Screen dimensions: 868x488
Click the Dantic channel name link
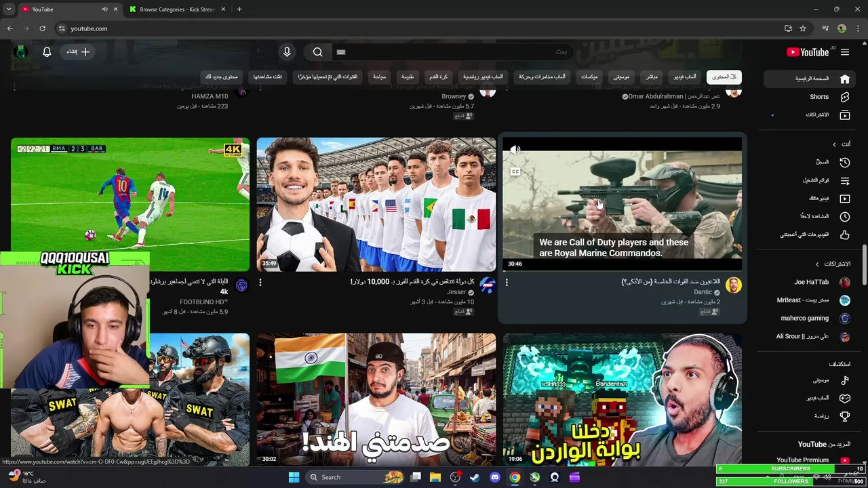click(703, 292)
